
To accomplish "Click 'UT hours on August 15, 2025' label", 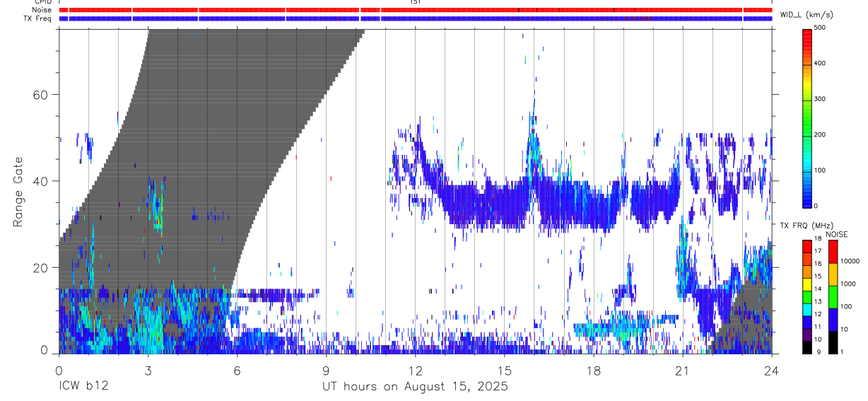I will point(415,387).
